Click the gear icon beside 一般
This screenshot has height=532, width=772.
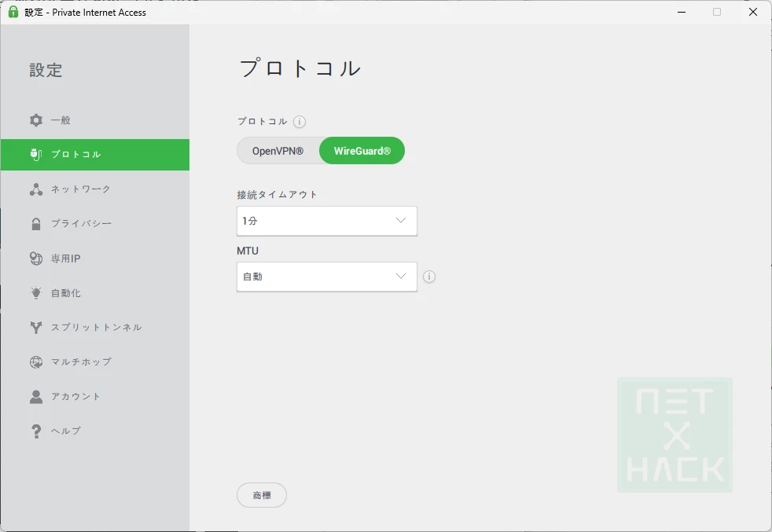(36, 120)
